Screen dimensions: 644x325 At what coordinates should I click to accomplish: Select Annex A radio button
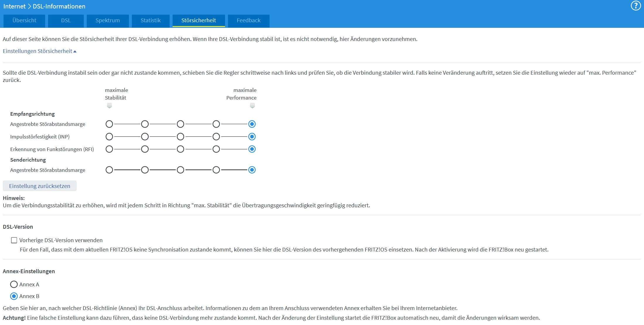pos(14,284)
